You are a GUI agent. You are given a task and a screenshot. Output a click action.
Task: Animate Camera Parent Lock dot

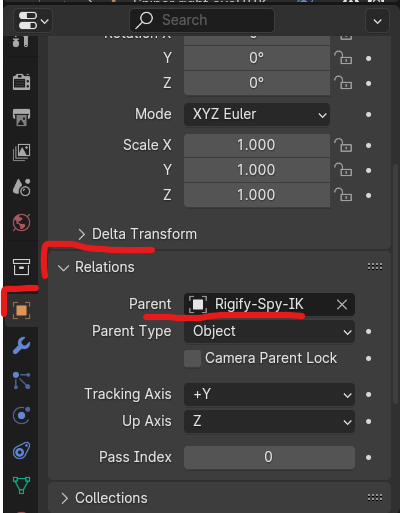[368, 359]
